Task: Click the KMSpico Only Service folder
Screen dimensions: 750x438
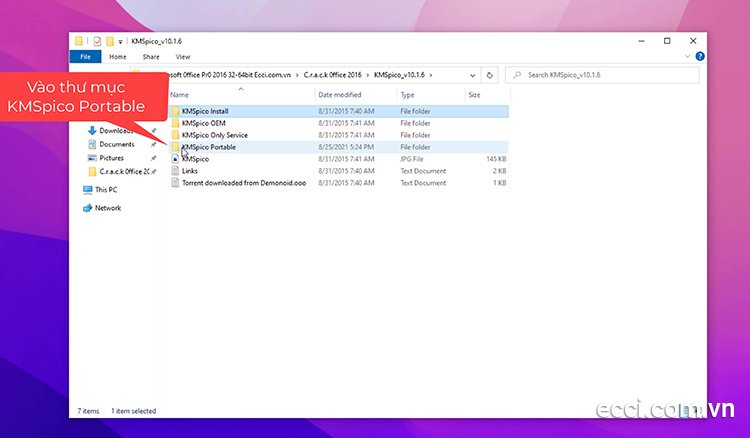Action: 214,135
